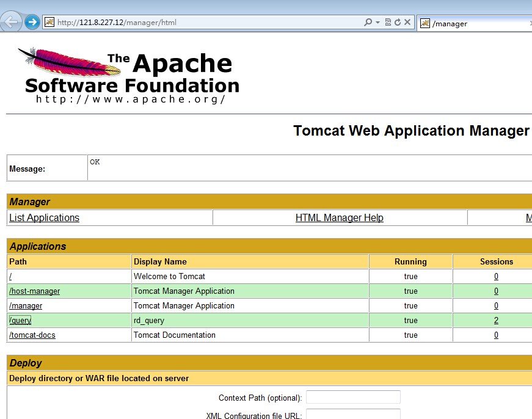Click the Tomcat favicon on /manager tab
The image size is (532, 419).
point(425,23)
